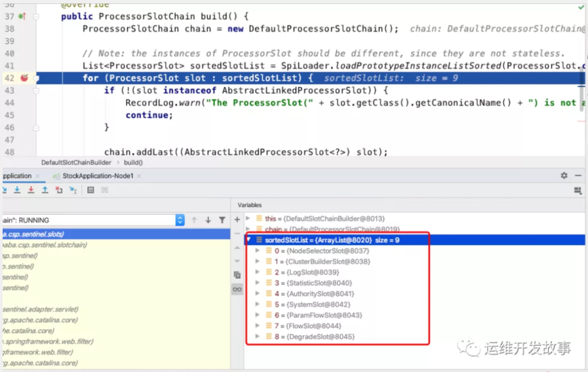Click the New Watch plus icon

[237, 219]
